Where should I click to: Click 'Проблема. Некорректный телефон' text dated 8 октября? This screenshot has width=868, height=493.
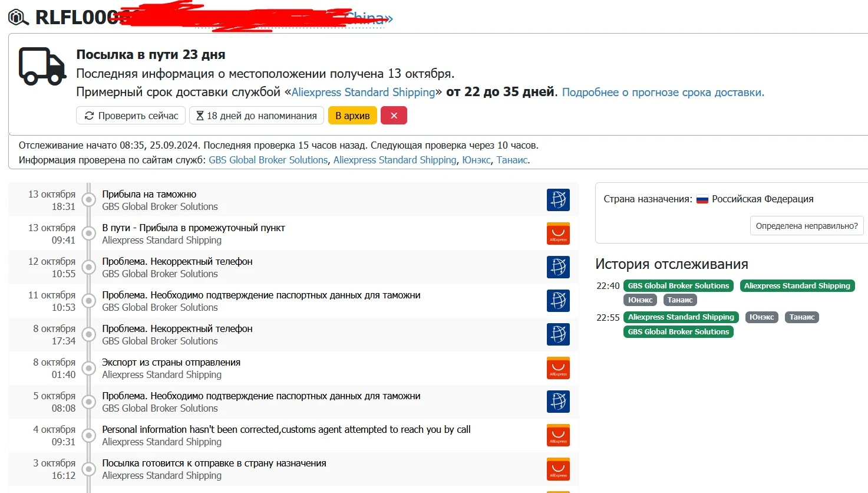177,328
